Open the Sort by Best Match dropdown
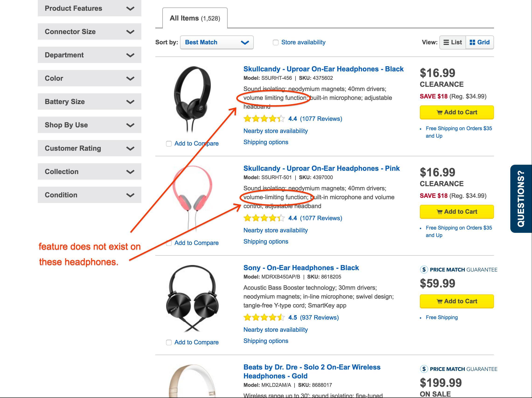This screenshot has height=398, width=532. coord(217,42)
